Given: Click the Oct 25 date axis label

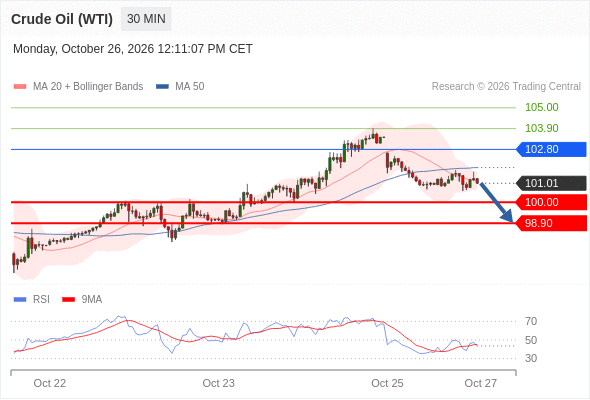Looking at the screenshot, I should tap(387, 383).
